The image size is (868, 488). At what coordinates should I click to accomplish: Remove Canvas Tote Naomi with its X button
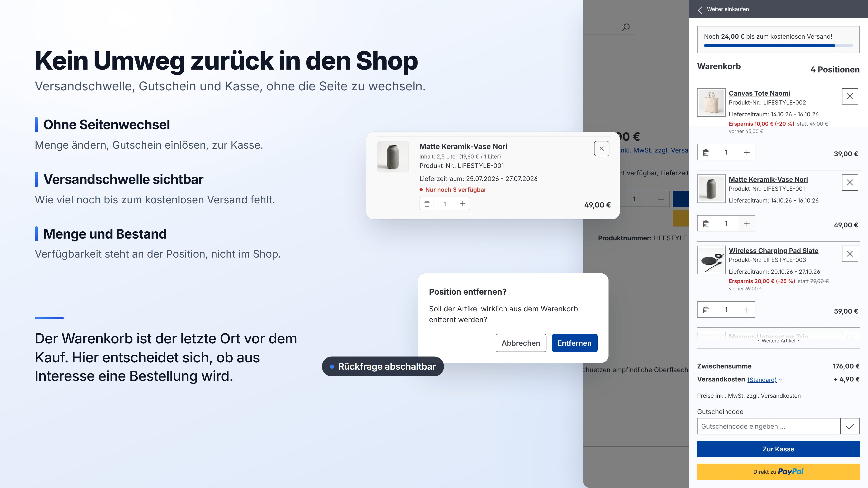[x=850, y=96]
